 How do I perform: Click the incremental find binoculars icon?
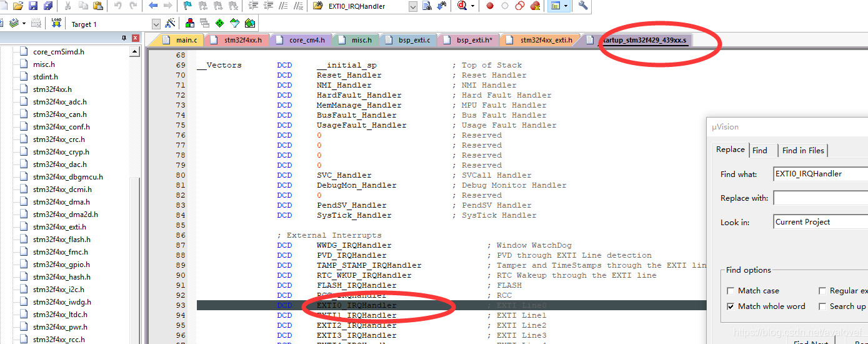(442, 6)
